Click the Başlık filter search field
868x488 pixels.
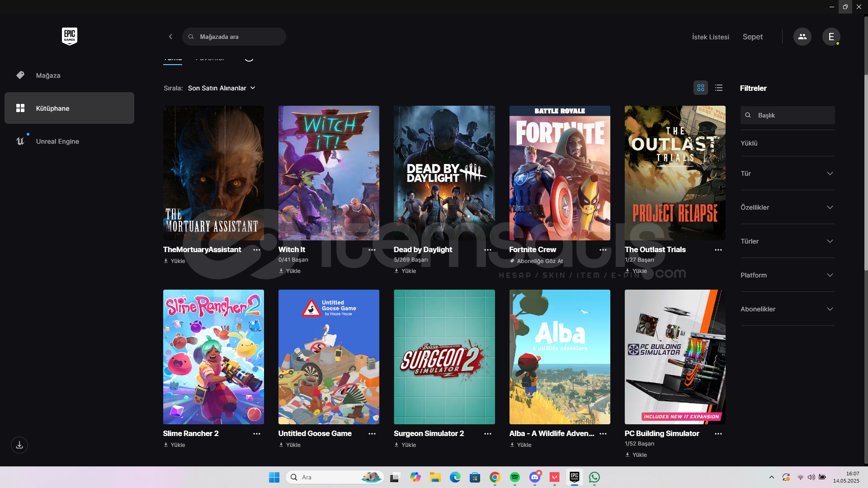coord(788,115)
